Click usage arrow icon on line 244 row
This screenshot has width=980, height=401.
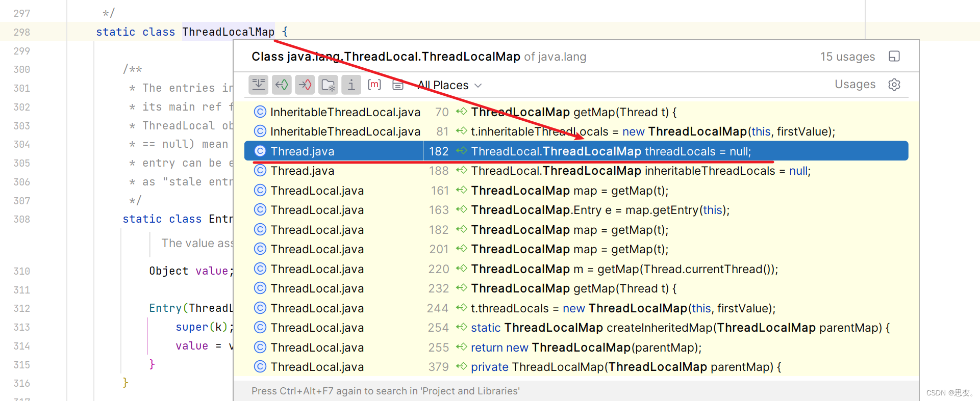(461, 308)
